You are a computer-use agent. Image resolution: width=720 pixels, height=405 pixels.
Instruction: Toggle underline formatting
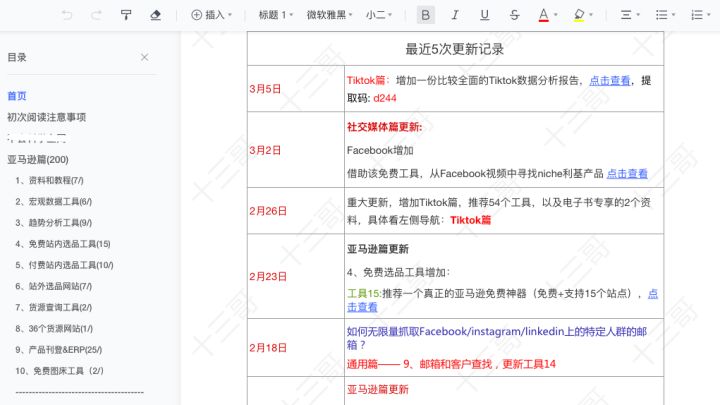pyautogui.click(x=484, y=15)
